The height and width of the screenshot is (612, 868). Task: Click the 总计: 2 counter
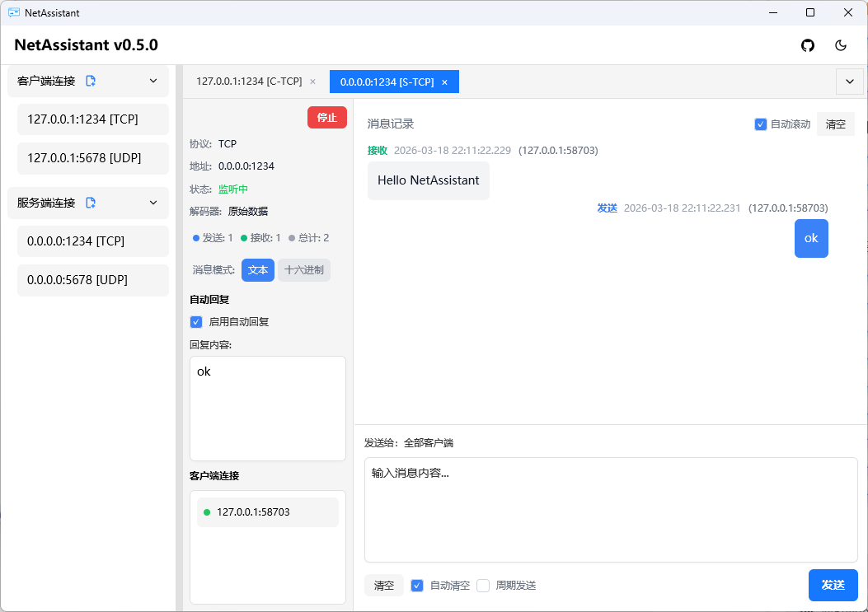click(x=309, y=238)
